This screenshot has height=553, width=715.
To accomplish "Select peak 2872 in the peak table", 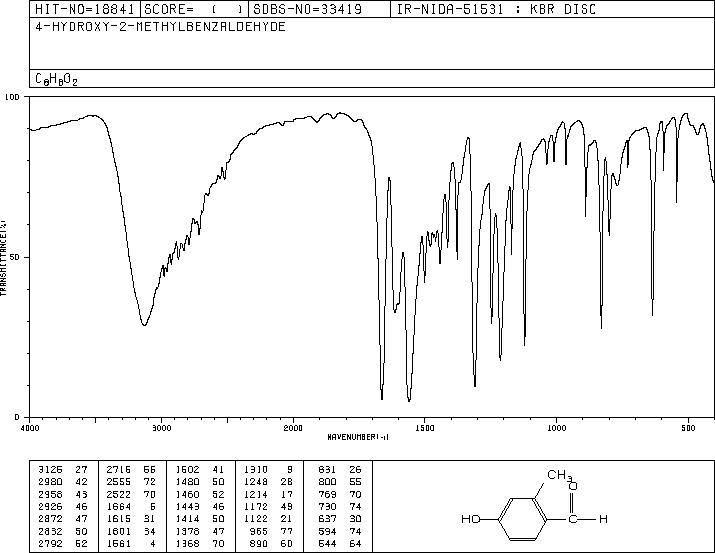I will click(51, 519).
